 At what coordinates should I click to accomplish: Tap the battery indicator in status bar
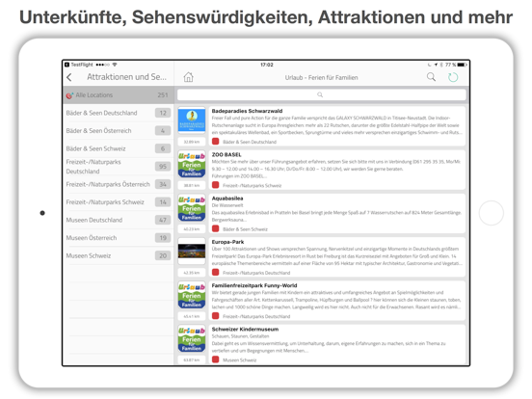pos(462,65)
